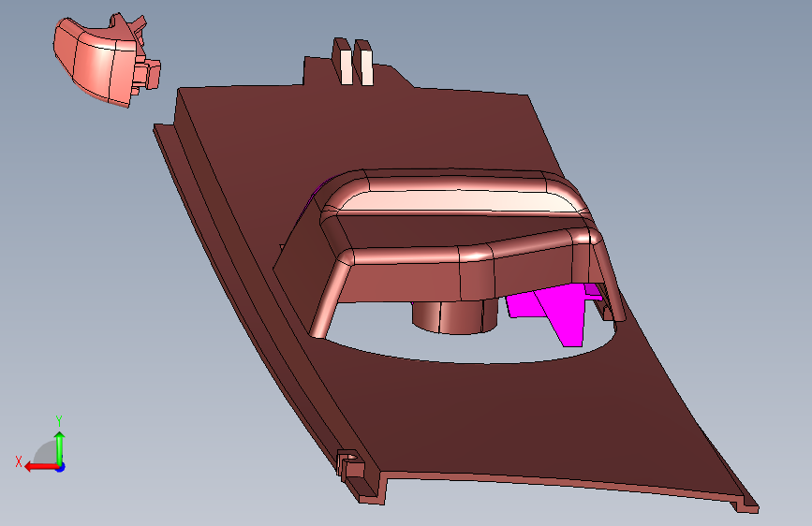The width and height of the screenshot is (812, 526).
Task: Click the green Y axis arrow of the triad
Action: 60,448
